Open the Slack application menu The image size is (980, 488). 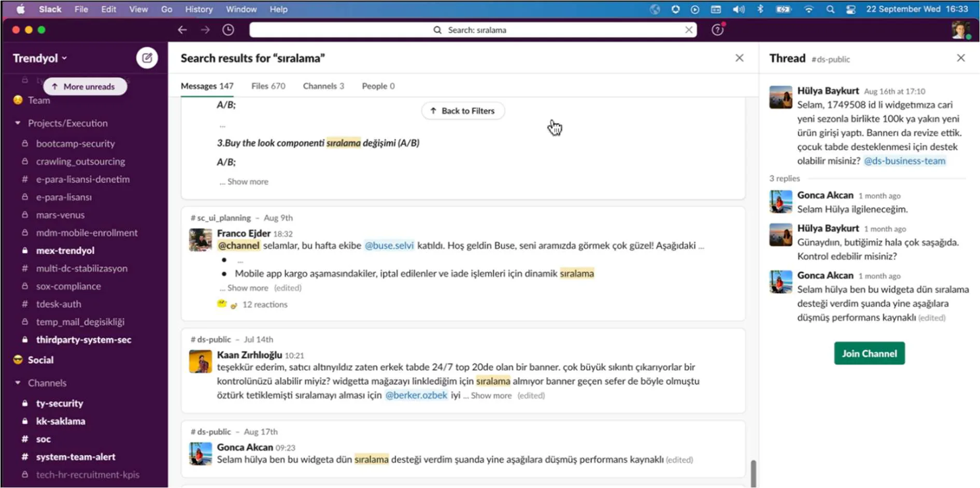click(x=50, y=9)
